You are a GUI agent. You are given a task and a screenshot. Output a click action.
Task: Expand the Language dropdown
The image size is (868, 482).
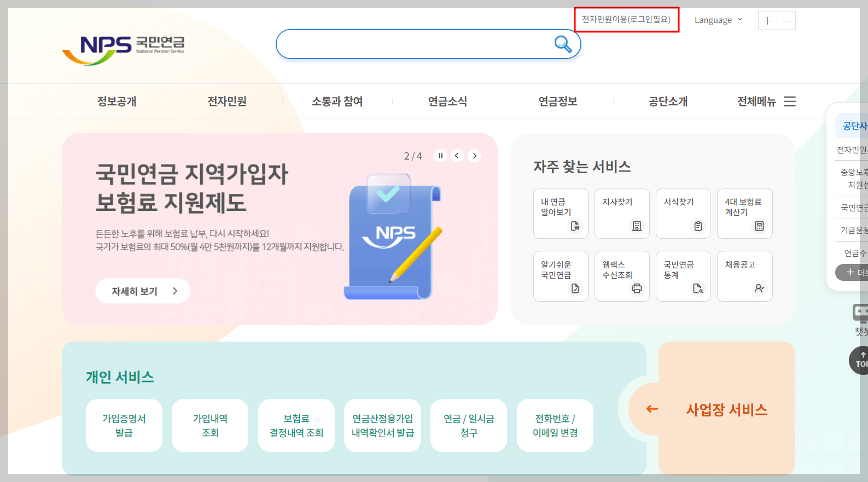(x=718, y=20)
